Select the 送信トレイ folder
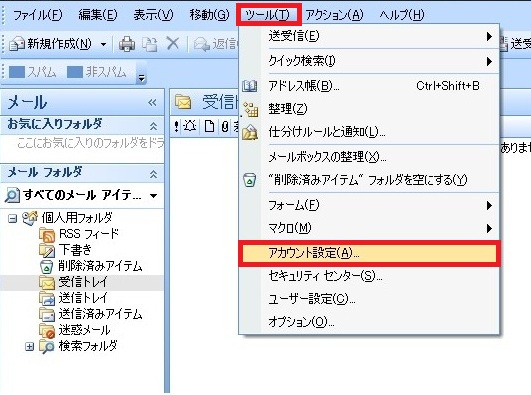Image resolution: width=531 pixels, height=395 pixels. click(x=83, y=298)
